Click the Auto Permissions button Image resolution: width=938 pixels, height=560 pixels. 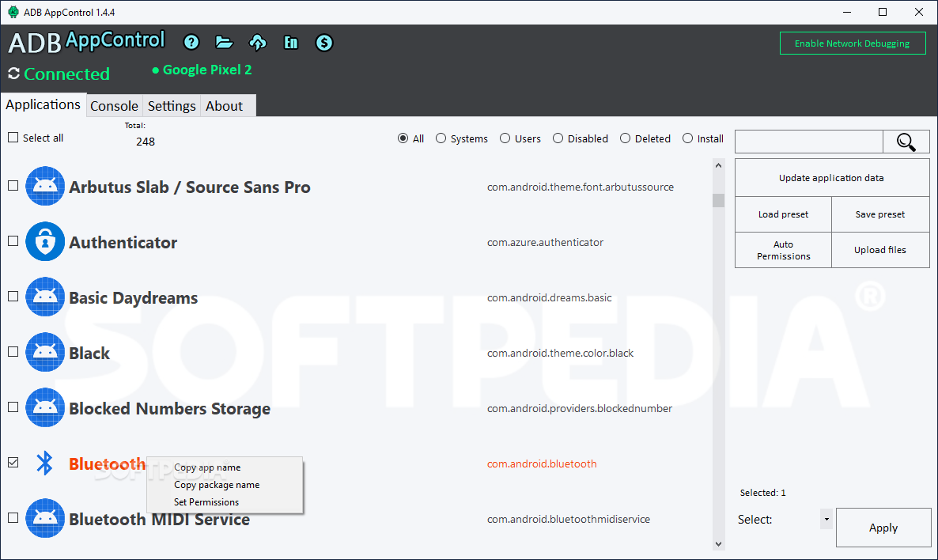click(x=783, y=250)
